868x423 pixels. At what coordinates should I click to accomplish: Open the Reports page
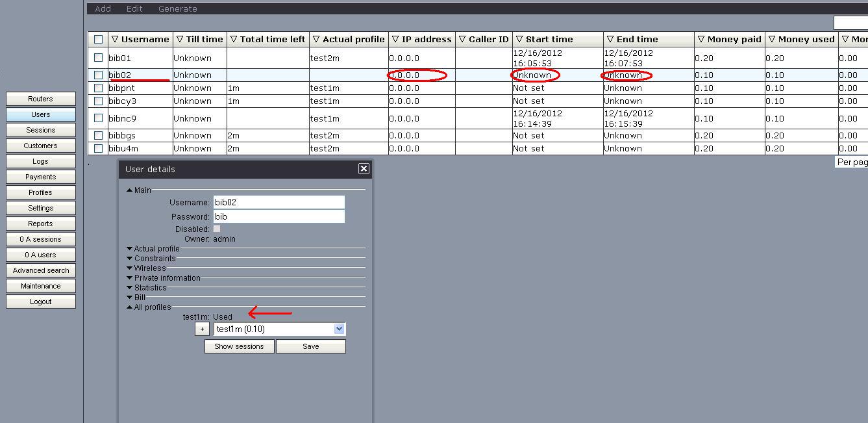41,224
